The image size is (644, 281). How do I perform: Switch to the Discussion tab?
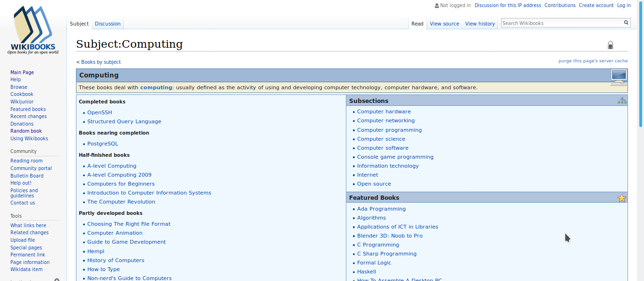[x=108, y=24]
